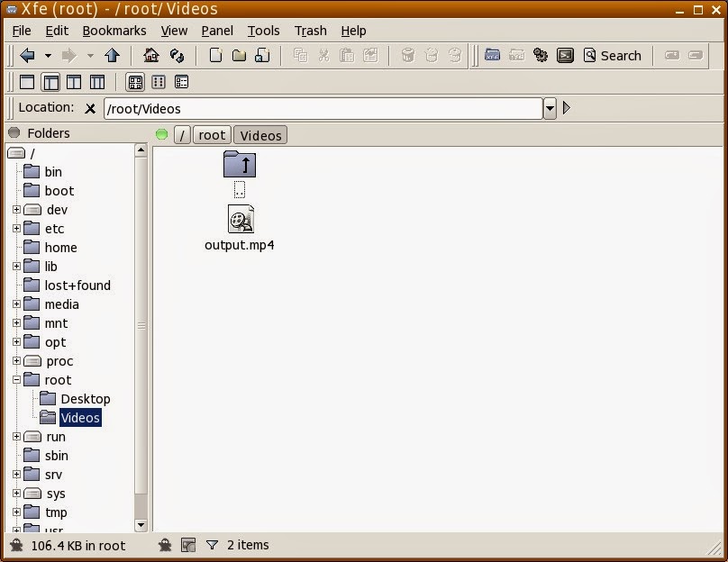The height and width of the screenshot is (562, 728).
Task: Click the Search button
Action: [613, 56]
